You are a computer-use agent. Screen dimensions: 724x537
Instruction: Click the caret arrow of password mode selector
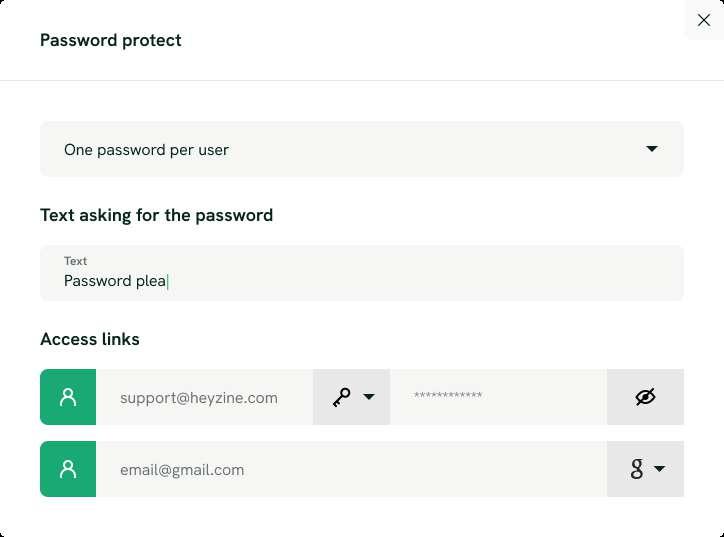[652, 149]
